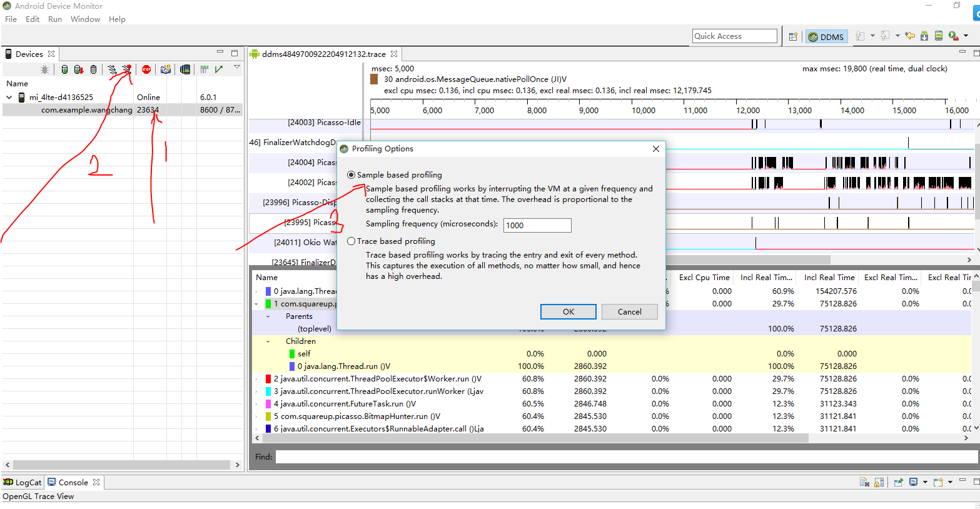
Task: Sort by the Incl Real Time column header
Action: click(829, 278)
